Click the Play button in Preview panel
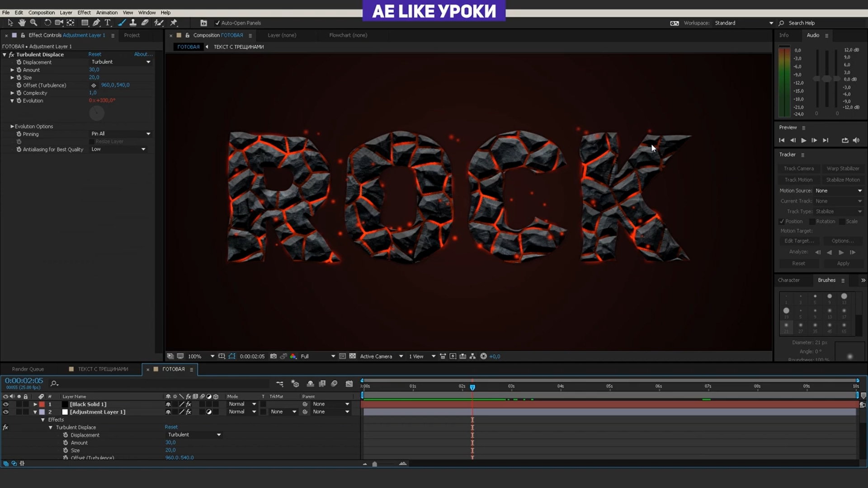Viewport: 868px width, 488px height. pyautogui.click(x=803, y=141)
